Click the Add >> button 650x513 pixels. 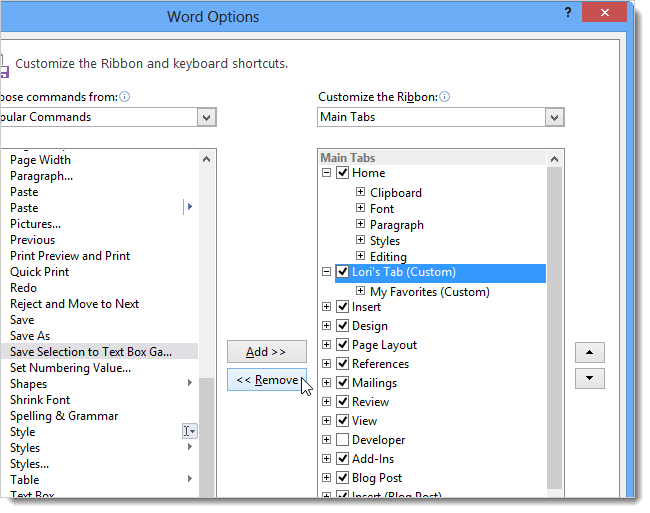click(x=267, y=352)
